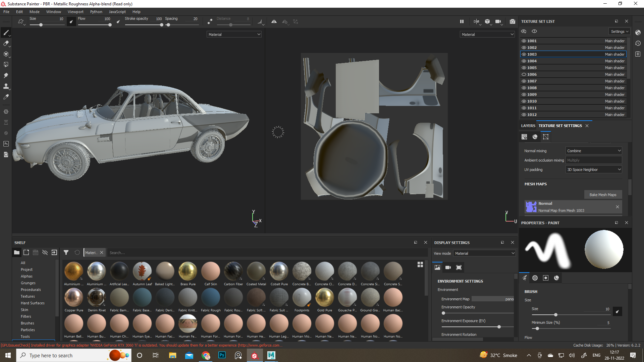The height and width of the screenshot is (362, 644).
Task: Show hidden texture set 1006
Action: (524, 74)
